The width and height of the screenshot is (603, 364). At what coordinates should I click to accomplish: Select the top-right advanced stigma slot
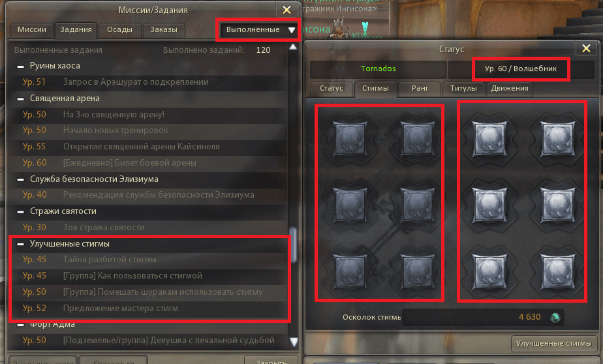tap(557, 138)
